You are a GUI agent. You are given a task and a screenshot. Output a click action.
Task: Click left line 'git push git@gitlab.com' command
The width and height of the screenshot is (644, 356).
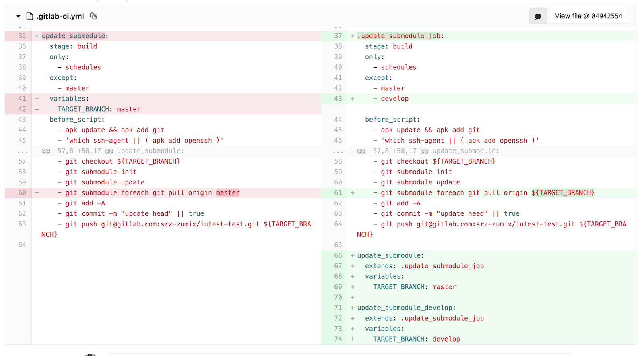pos(177,230)
